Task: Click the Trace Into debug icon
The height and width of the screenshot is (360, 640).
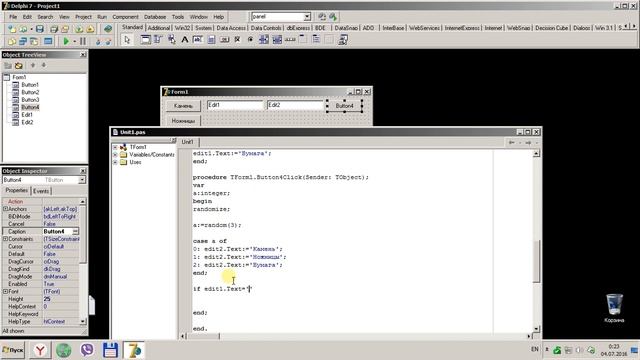Action: click(x=98, y=41)
